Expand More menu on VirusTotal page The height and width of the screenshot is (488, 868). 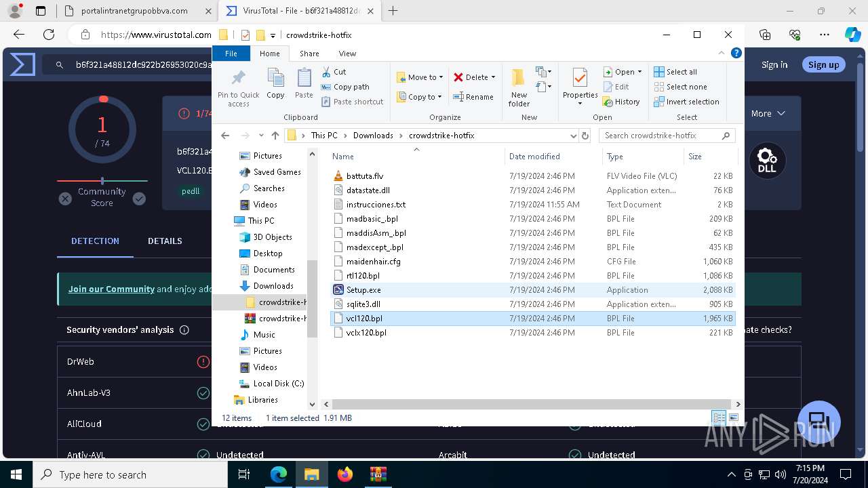(768, 113)
